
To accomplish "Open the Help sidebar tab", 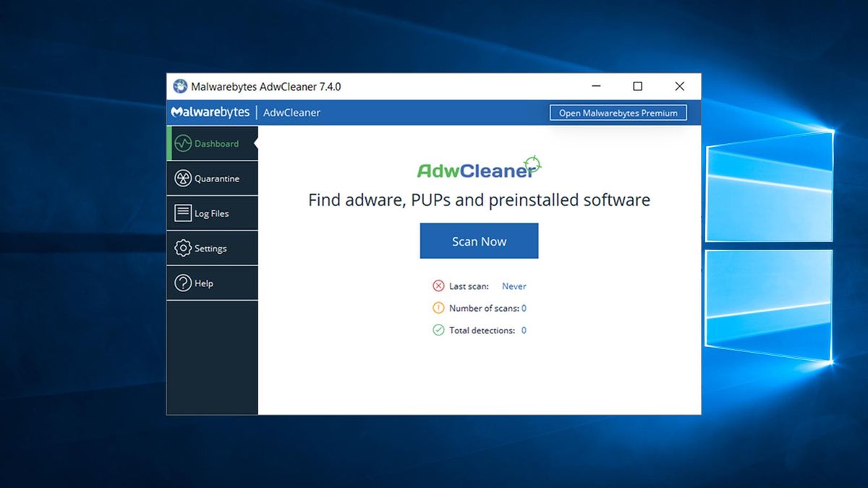I will pos(213,283).
